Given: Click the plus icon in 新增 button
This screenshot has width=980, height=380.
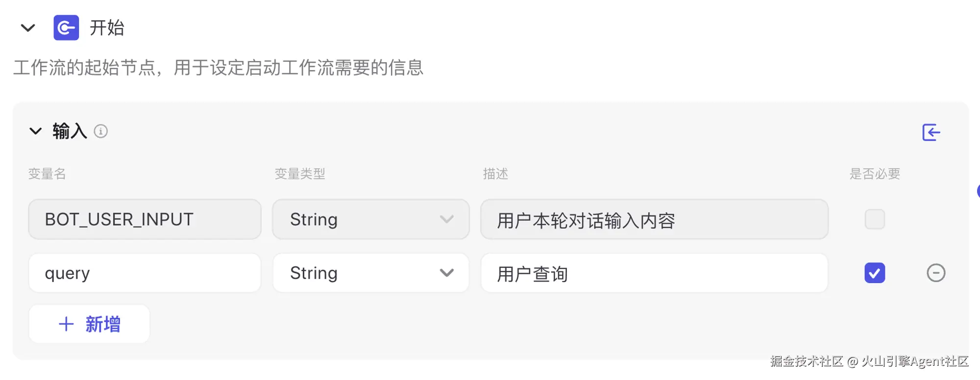Looking at the screenshot, I should (66, 324).
